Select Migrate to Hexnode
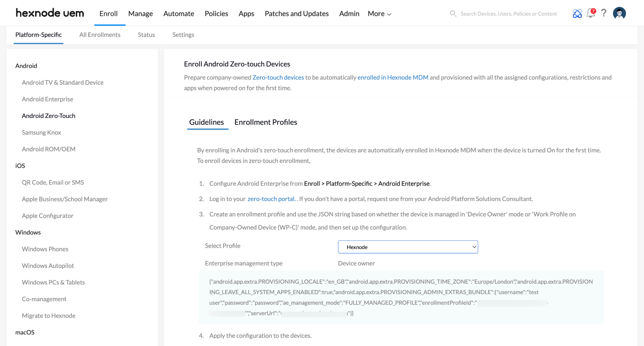The image size is (644, 346). tap(49, 316)
